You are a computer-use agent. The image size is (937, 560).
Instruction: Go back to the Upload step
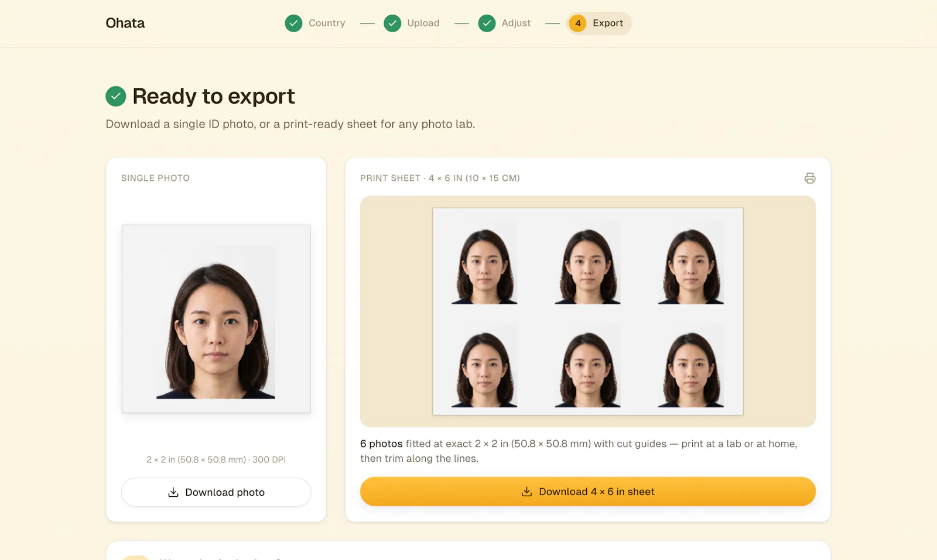(x=412, y=23)
